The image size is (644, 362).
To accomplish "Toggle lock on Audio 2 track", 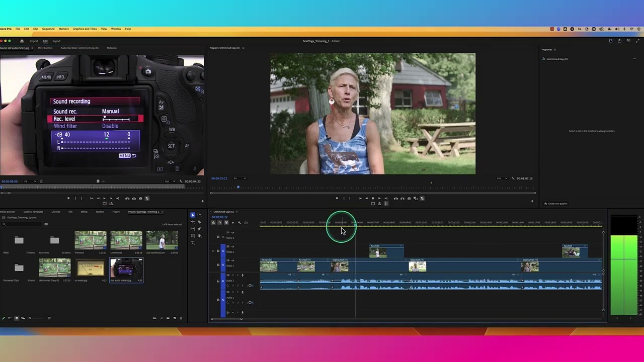I will click(218, 300).
